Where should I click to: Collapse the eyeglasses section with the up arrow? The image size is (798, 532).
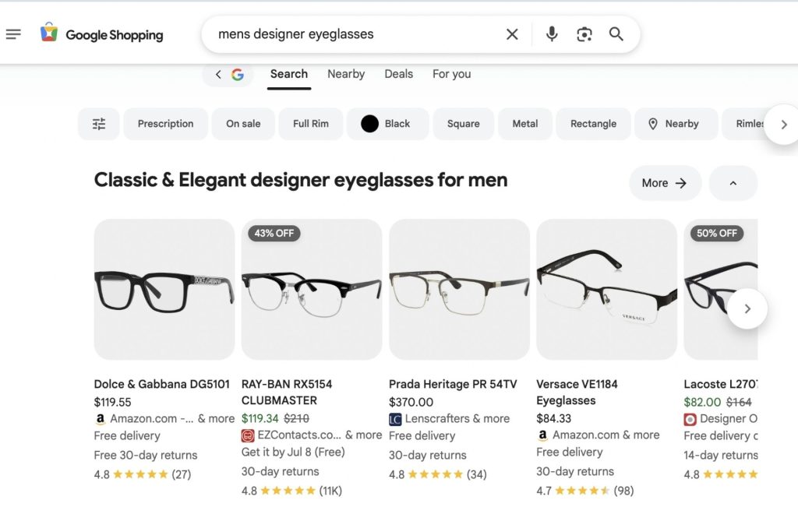coord(733,182)
